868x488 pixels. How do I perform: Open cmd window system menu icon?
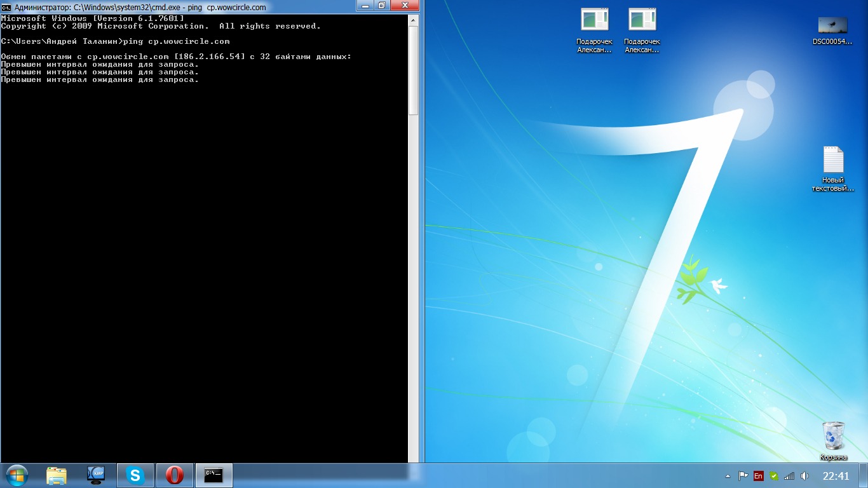point(6,7)
